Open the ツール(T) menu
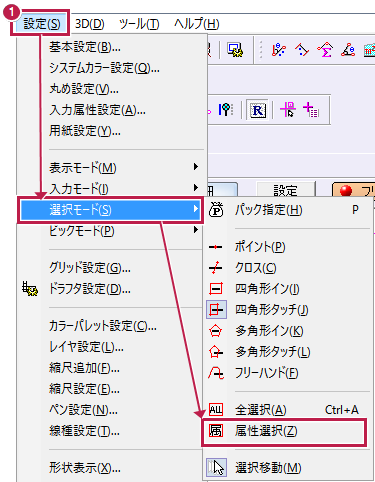Image resolution: width=375 pixels, height=482 pixels. pos(139,24)
